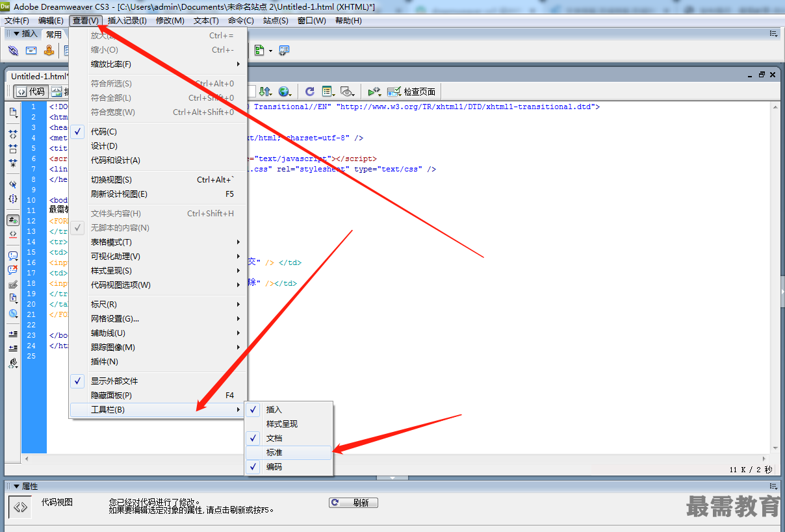Click the 刷新 button in properties
The height and width of the screenshot is (532, 785).
click(x=354, y=503)
